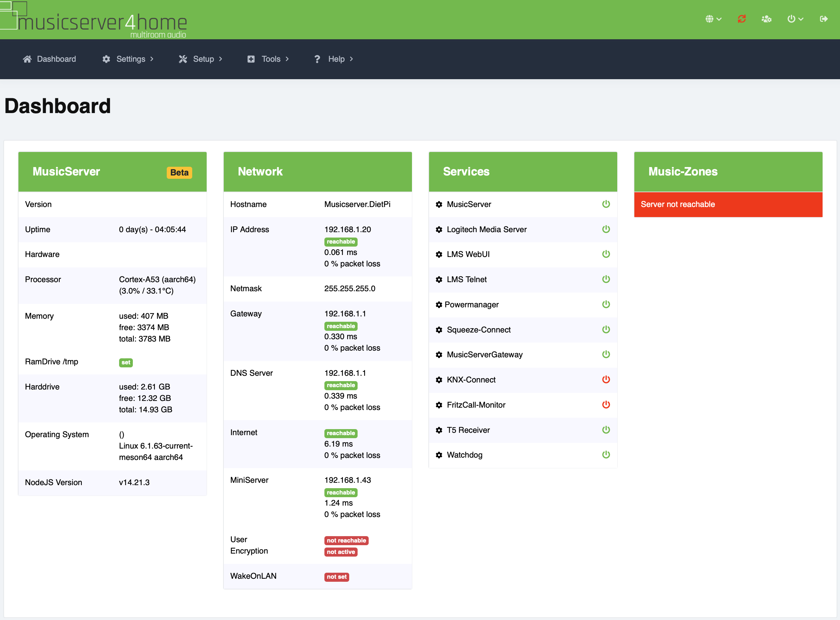Toggle the FritzCall-Monitor power button

pyautogui.click(x=606, y=405)
